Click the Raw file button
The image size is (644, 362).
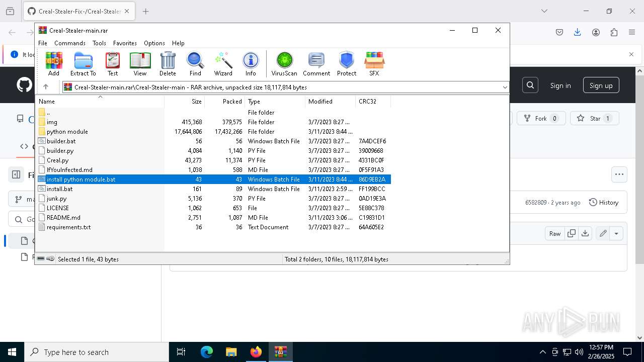[555, 233]
